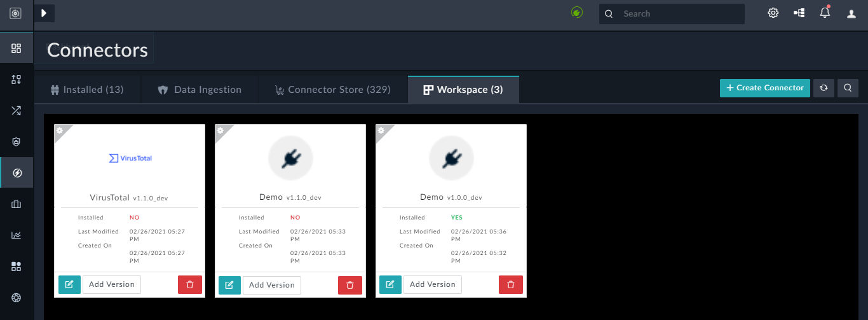Delete the Demo v1.1.0_dev connector

point(350,285)
